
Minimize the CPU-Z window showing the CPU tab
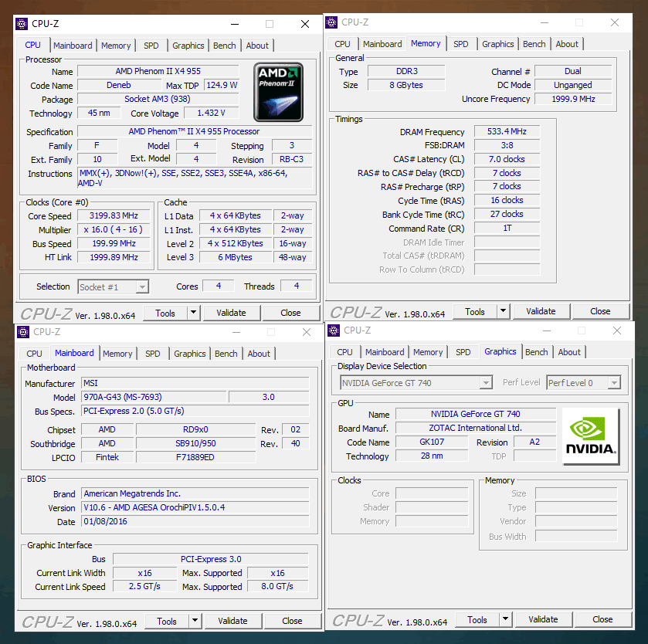point(235,24)
